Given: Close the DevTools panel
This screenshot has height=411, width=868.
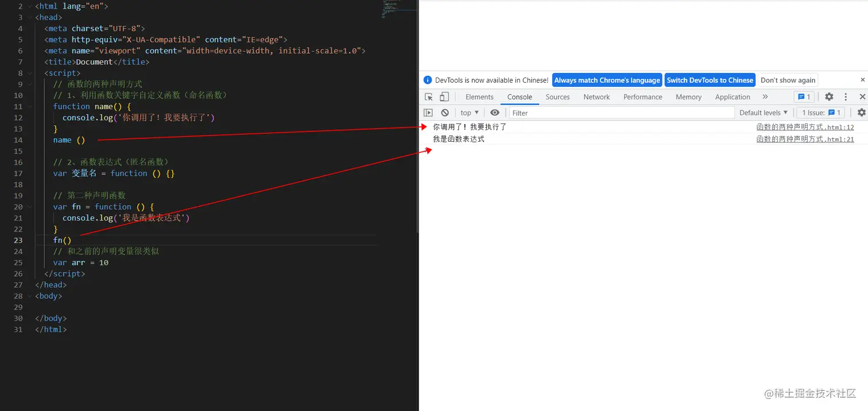Looking at the screenshot, I should [x=862, y=97].
